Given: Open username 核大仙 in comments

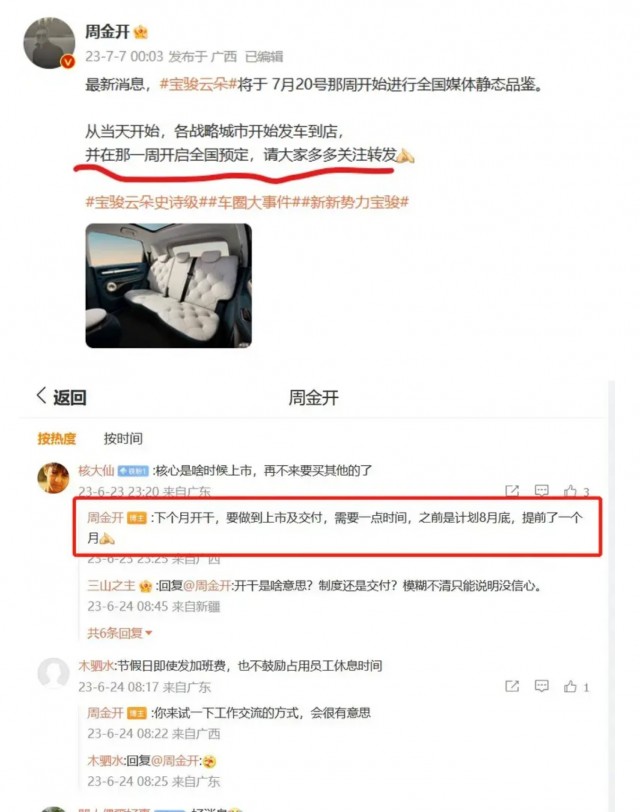Looking at the screenshot, I should pyautogui.click(x=96, y=471).
